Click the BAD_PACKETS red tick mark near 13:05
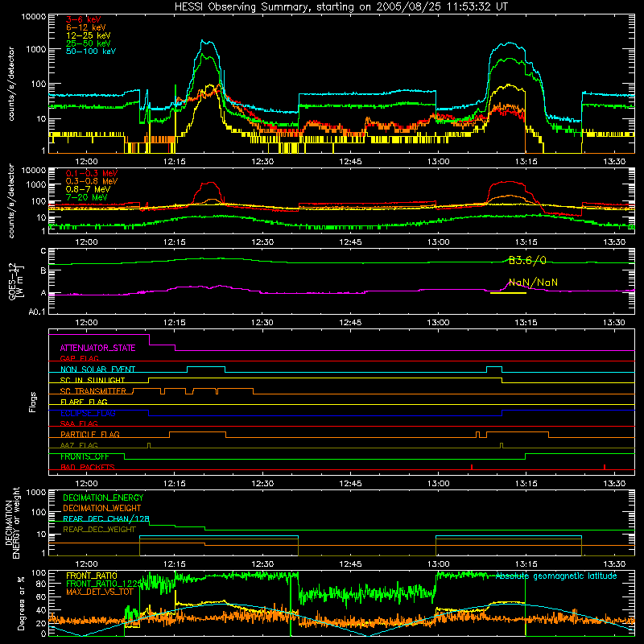 (x=472, y=467)
